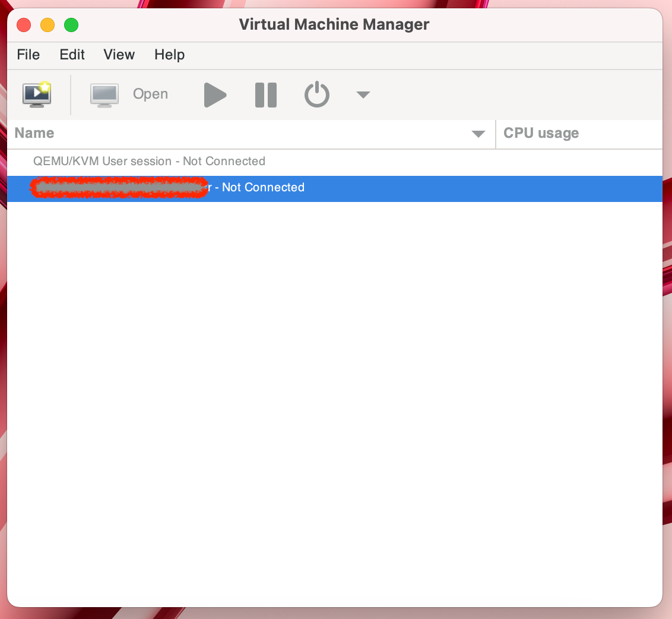Viewport: 672px width, 619px height.
Task: Open the View menu
Action: click(119, 55)
